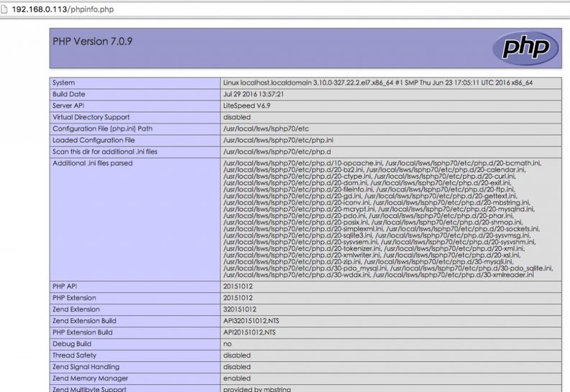This screenshot has height=392, width=570.
Task: Select the 'Thread Safety' row label
Action: 74,355
